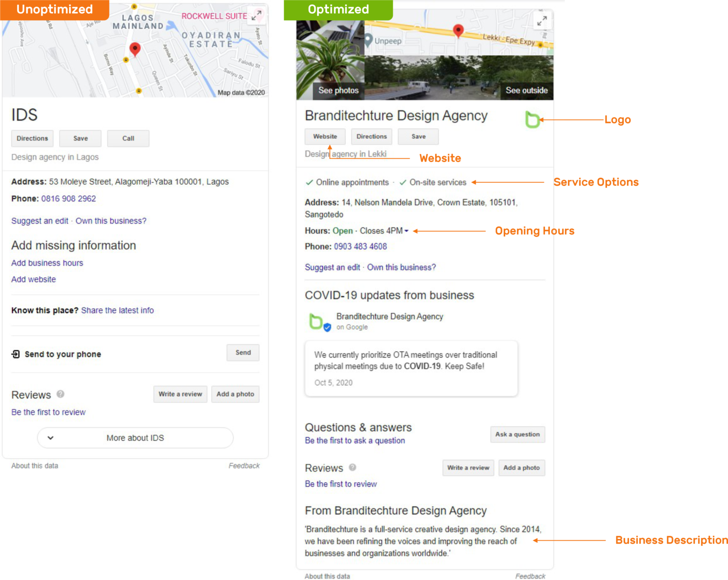Click Be the first to ask a question
Screen dimensions: 728x580
click(x=355, y=441)
